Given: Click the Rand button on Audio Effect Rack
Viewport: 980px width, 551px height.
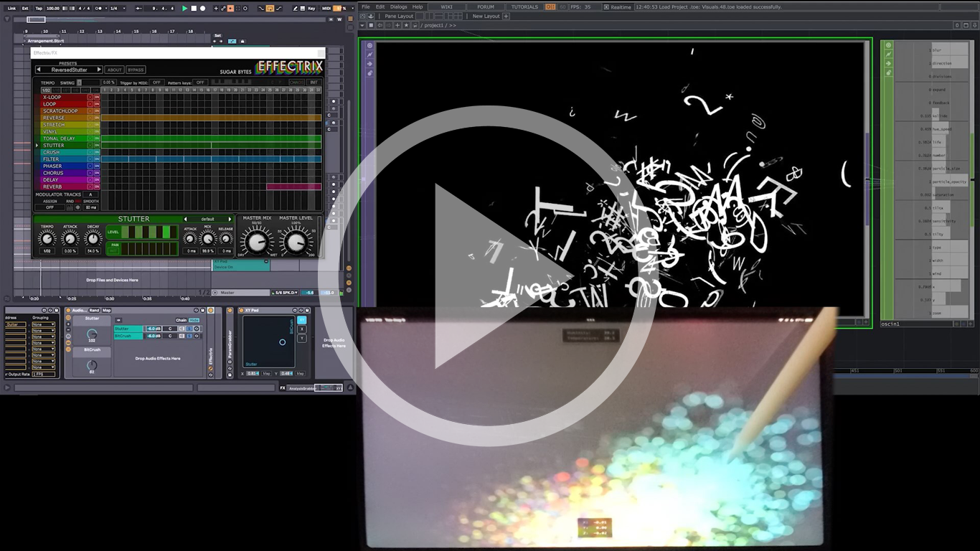Looking at the screenshot, I should [x=94, y=310].
